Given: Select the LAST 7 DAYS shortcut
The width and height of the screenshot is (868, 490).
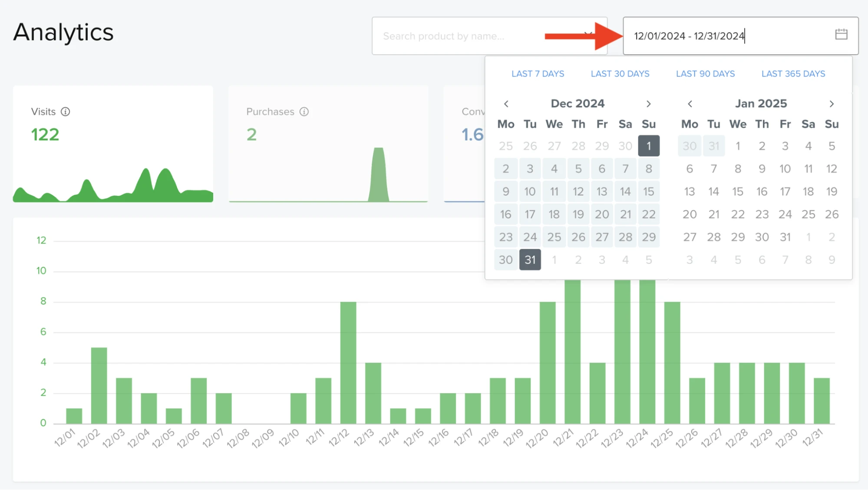Looking at the screenshot, I should tap(538, 73).
